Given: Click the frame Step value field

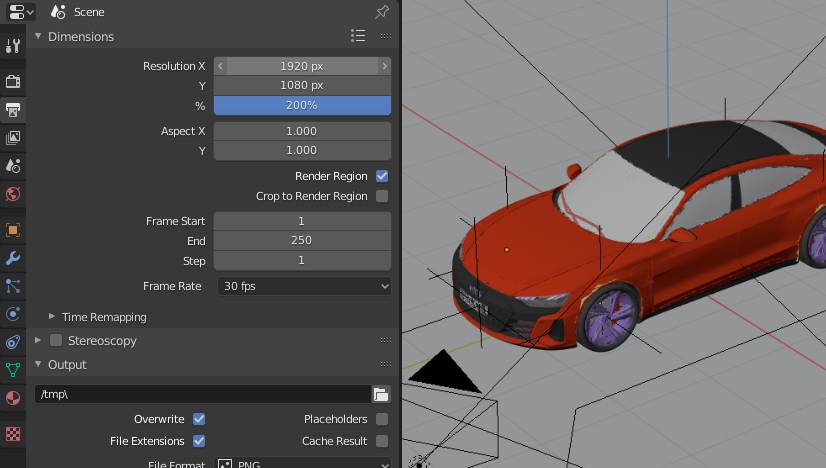Looking at the screenshot, I should coord(302,260).
